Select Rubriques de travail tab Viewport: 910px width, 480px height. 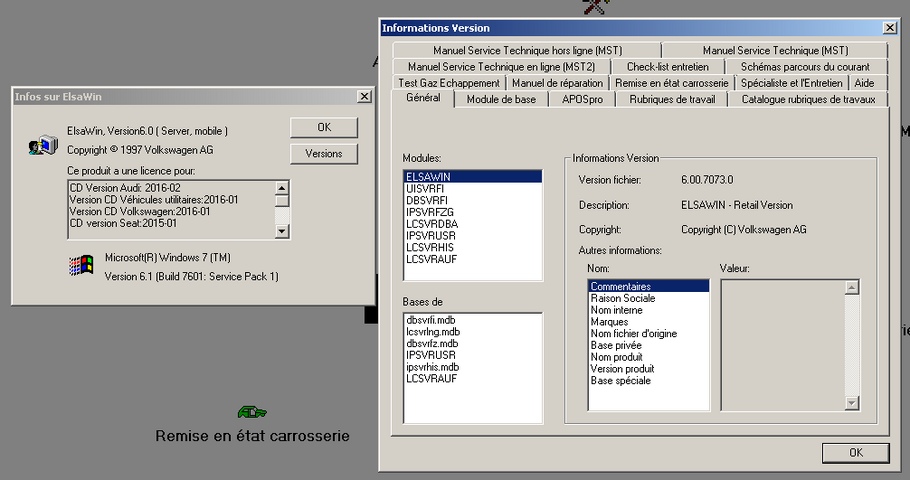click(x=672, y=99)
